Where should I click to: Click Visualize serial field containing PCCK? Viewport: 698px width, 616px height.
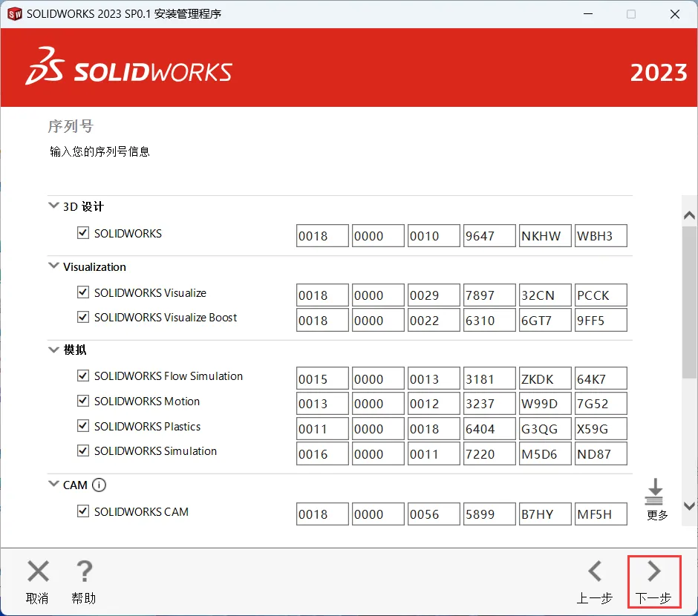[x=601, y=295]
